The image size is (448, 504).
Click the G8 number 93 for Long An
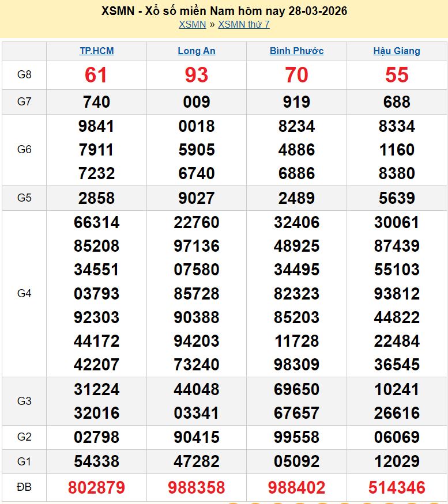tap(197, 75)
